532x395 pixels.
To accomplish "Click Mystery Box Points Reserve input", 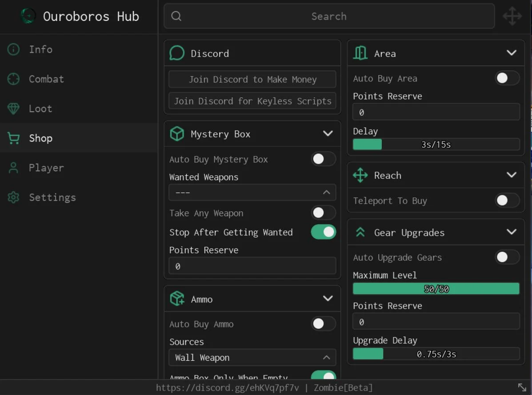I will coord(252,266).
